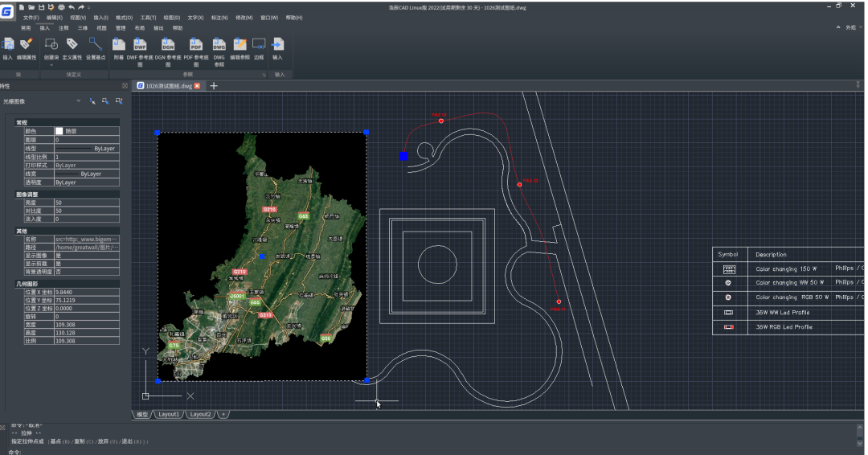The image size is (868, 455).
Task: Click the 附着 attach icon
Action: 118,44
